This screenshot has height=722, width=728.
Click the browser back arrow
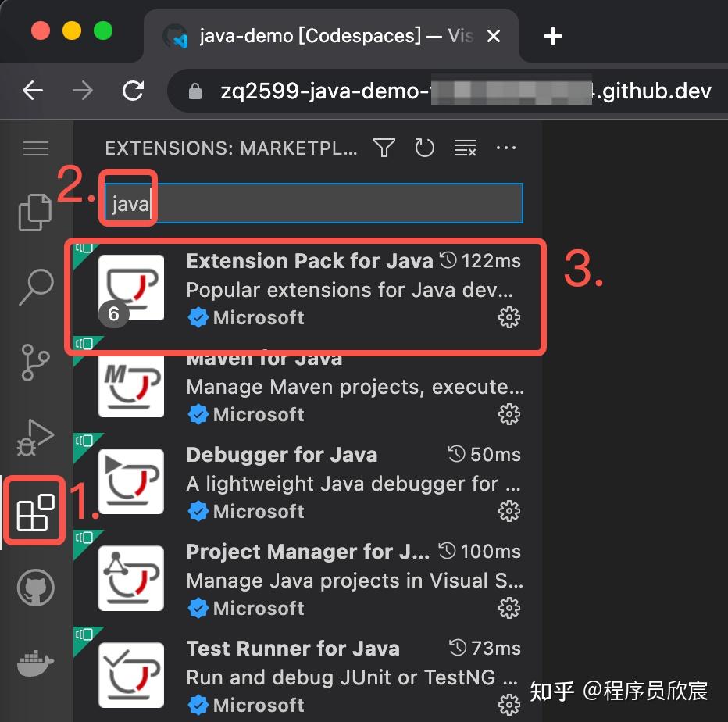[33, 91]
